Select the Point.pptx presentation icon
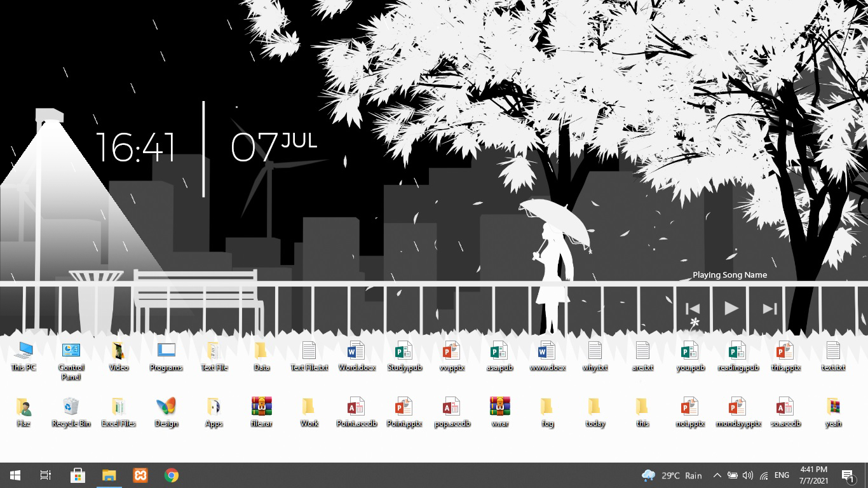 (x=404, y=412)
